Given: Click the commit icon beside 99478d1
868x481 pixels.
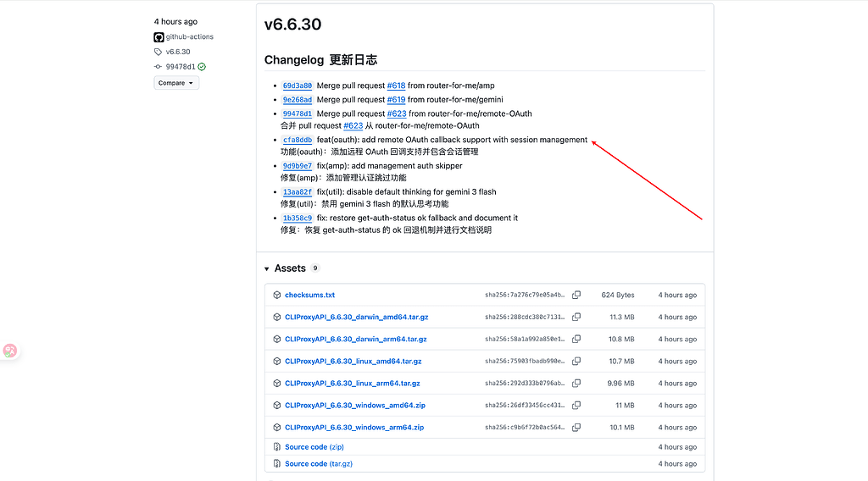Looking at the screenshot, I should (159, 66).
